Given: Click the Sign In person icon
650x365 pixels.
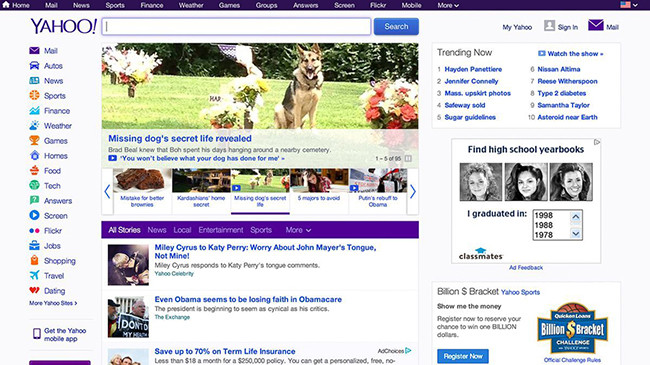Looking at the screenshot, I should coord(549,26).
